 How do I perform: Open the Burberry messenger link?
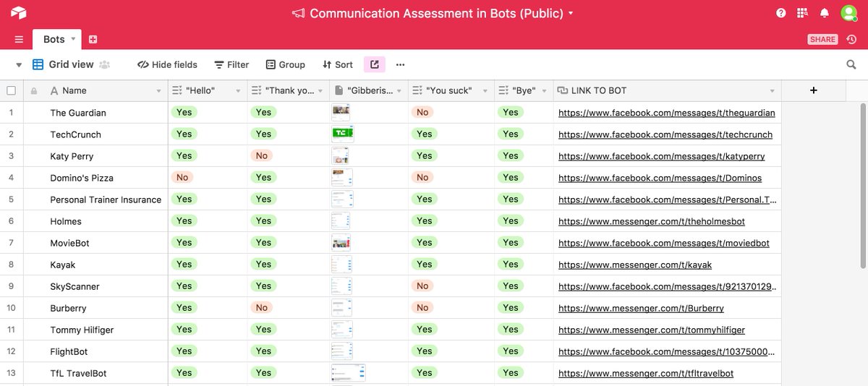pyautogui.click(x=641, y=308)
